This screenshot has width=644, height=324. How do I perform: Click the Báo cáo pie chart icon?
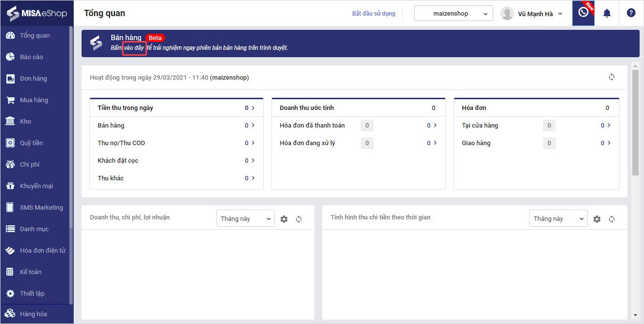pos(10,57)
